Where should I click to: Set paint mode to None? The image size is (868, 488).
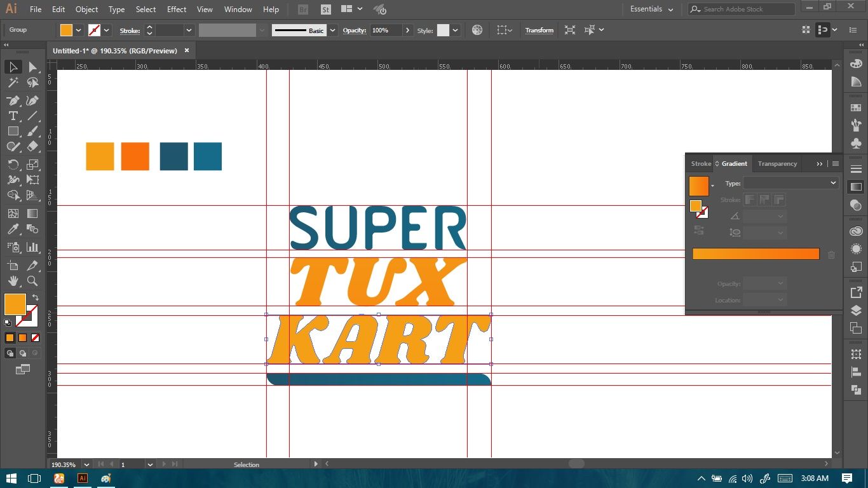click(x=36, y=338)
